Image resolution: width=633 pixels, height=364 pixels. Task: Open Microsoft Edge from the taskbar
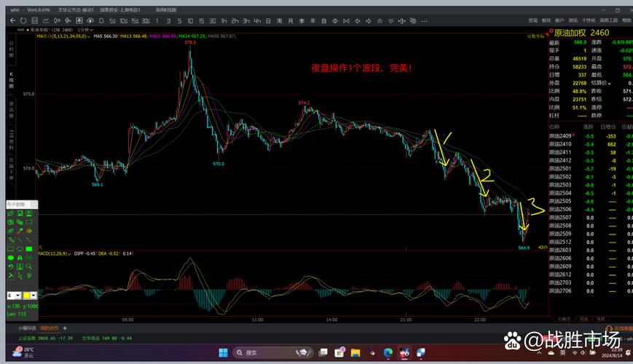pos(388,352)
